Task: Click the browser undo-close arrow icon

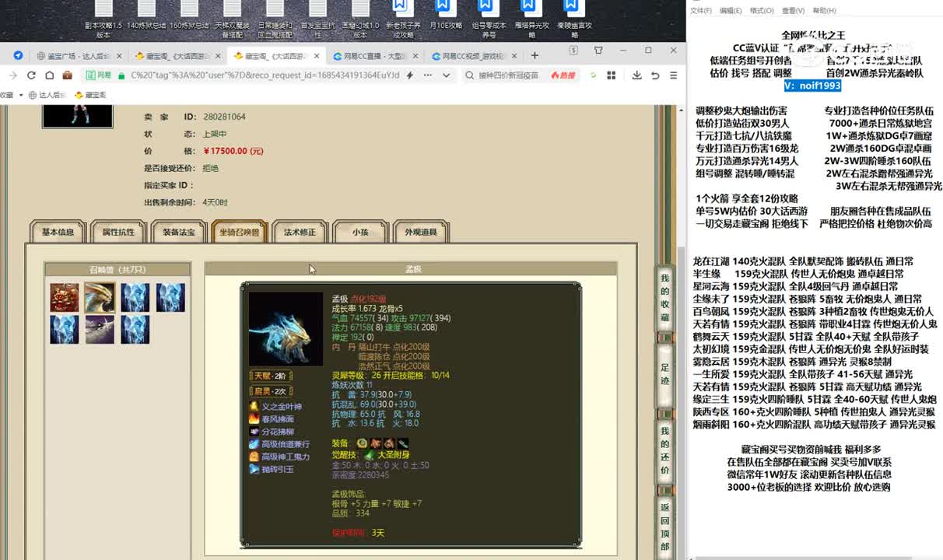Action: pos(655,75)
